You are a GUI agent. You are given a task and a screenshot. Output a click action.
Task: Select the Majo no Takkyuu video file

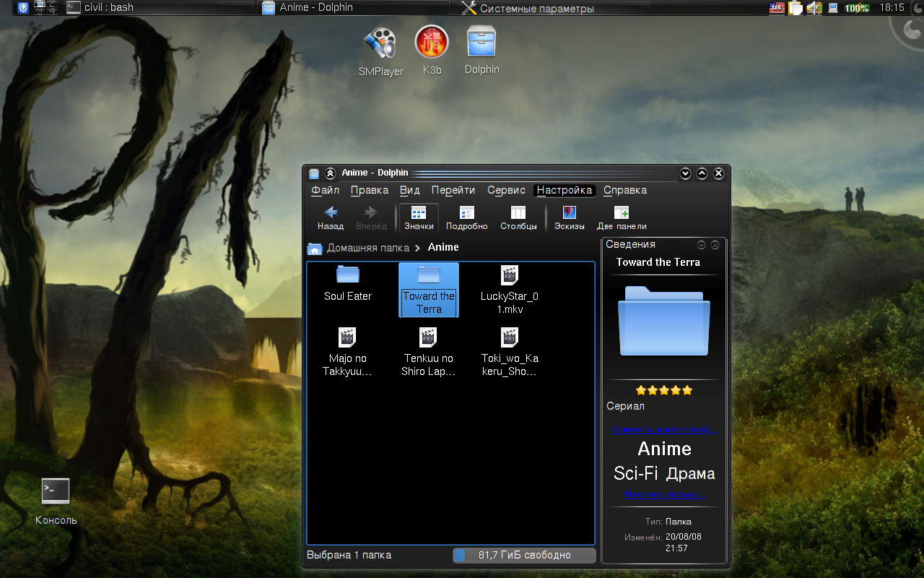(x=348, y=353)
